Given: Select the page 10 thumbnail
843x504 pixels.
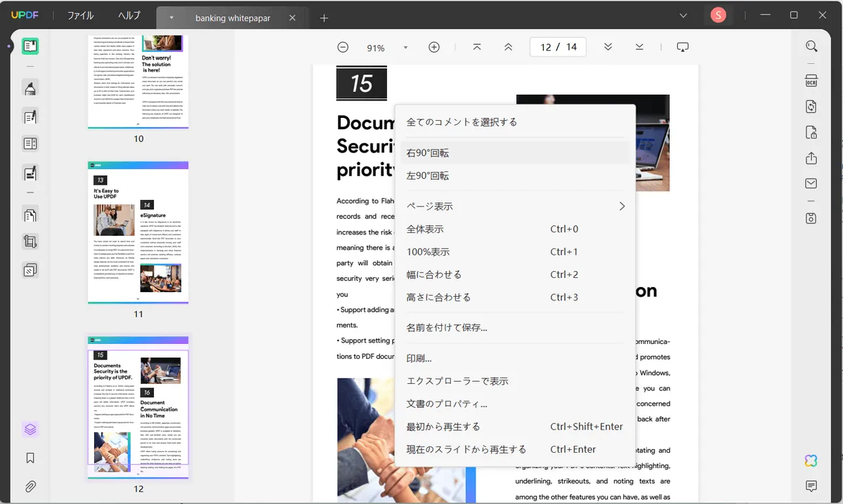Looking at the screenshot, I should [x=138, y=81].
